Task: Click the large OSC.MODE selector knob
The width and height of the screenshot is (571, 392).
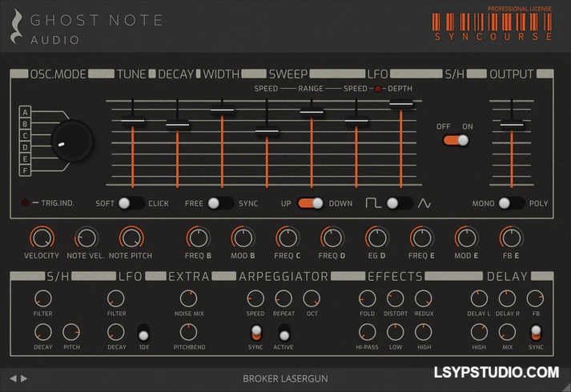Action: click(x=72, y=141)
